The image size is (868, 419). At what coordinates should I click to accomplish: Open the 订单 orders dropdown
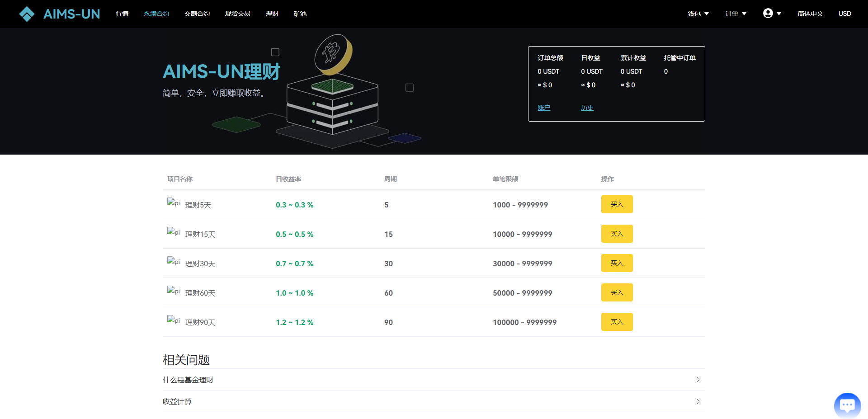736,14
